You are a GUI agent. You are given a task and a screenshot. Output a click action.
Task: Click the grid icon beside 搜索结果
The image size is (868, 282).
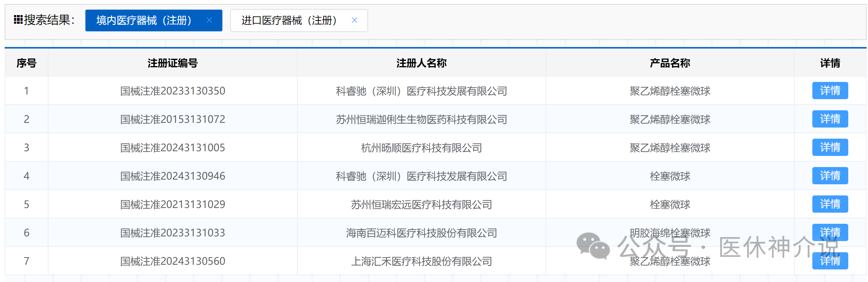point(18,19)
